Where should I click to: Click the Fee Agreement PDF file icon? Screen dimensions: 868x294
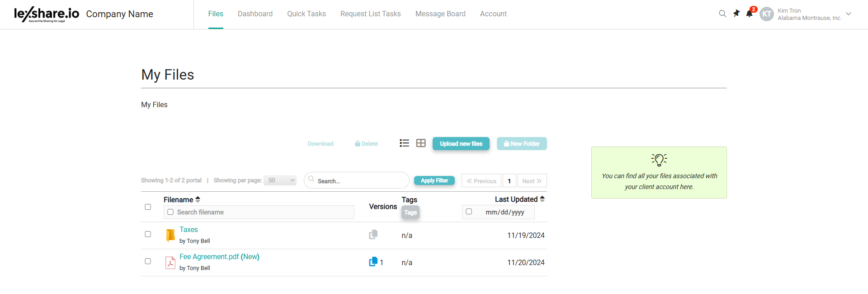(x=170, y=262)
